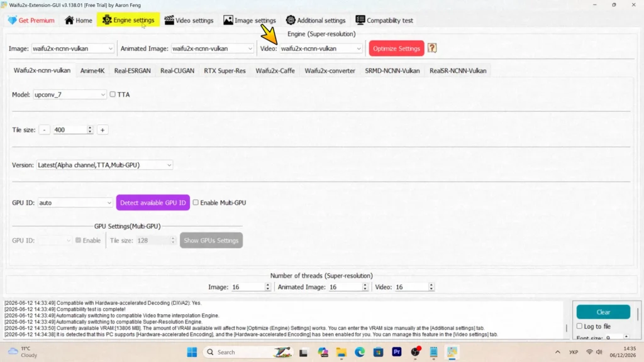
Task: Select the RealSR-NCNN-Vulkan engine tab
Action: [458, 70]
